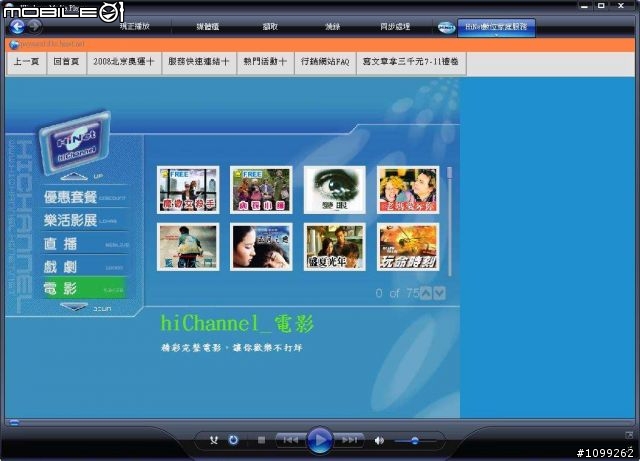Go back with the blue back arrow

pyautogui.click(x=17, y=27)
